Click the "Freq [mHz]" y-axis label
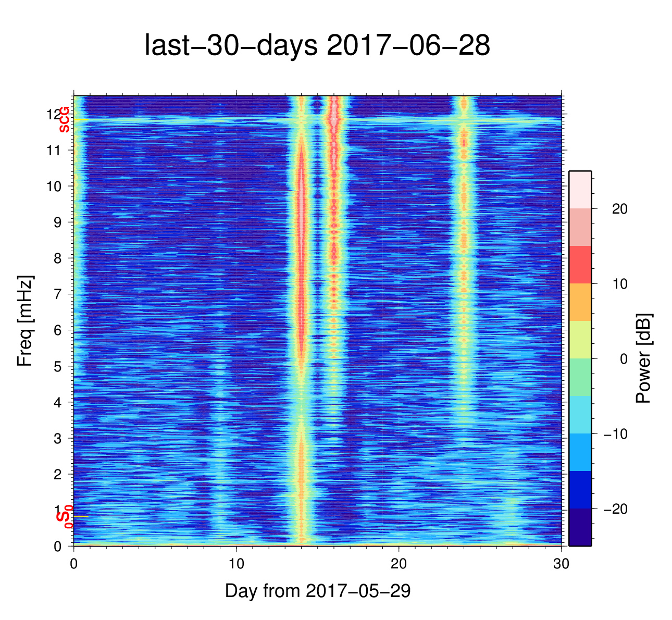The height and width of the screenshot is (620, 672). tap(24, 321)
